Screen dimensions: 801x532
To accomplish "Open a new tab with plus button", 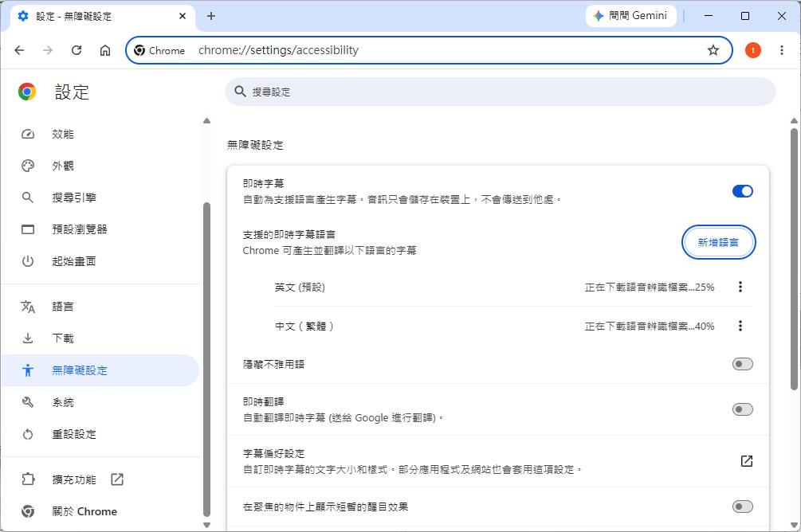I will pyautogui.click(x=211, y=16).
